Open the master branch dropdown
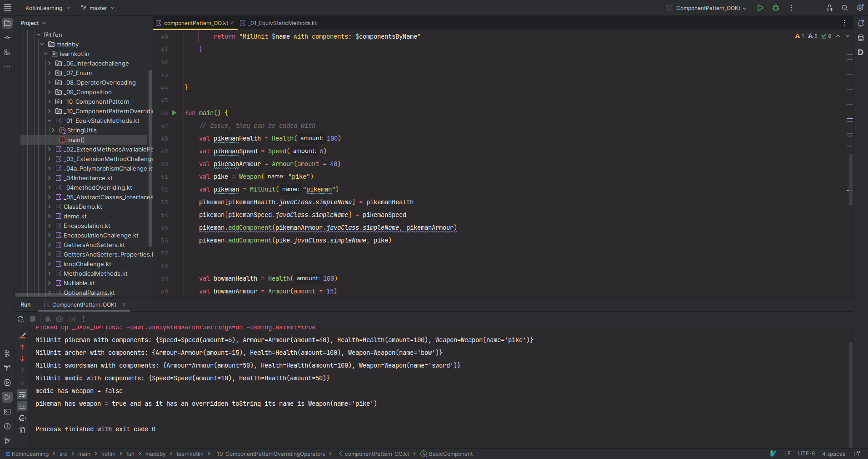 click(98, 8)
